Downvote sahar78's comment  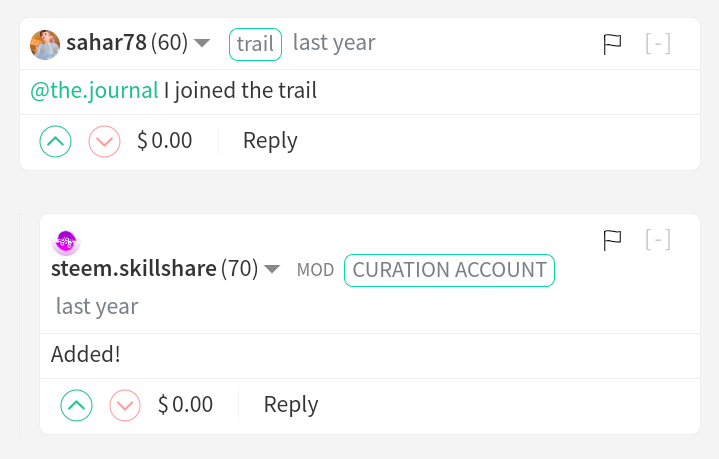105,141
